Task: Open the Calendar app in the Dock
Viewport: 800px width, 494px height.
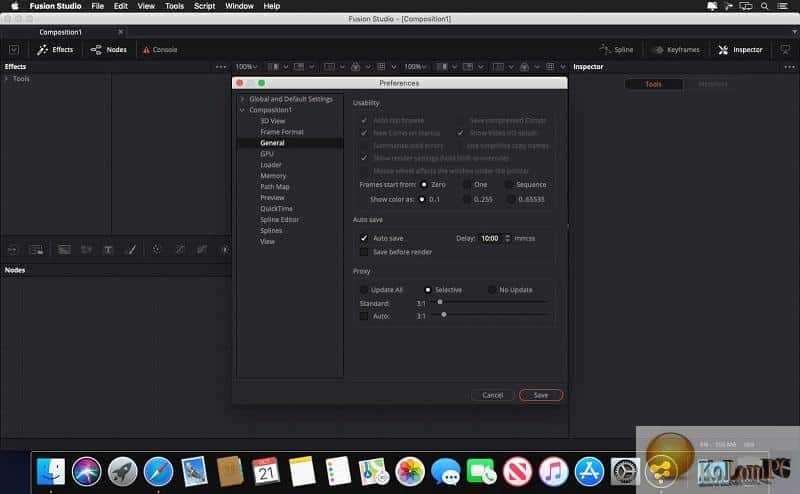Action: pos(266,471)
